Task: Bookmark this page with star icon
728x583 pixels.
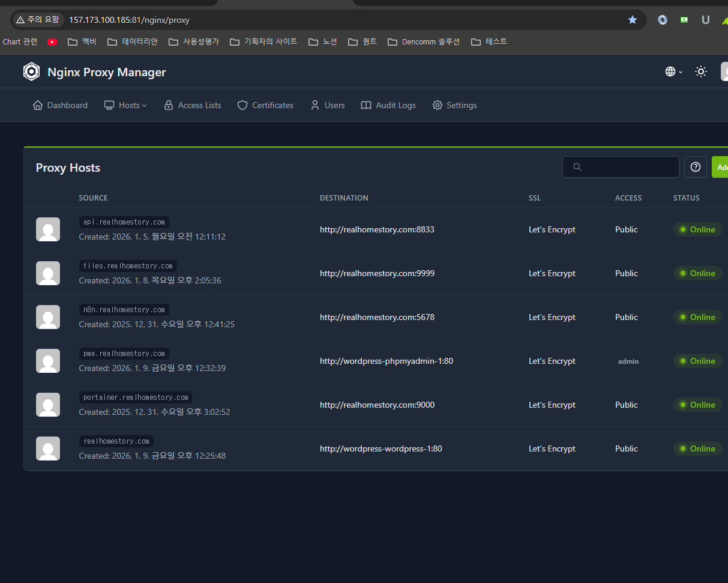Action: coord(633,20)
